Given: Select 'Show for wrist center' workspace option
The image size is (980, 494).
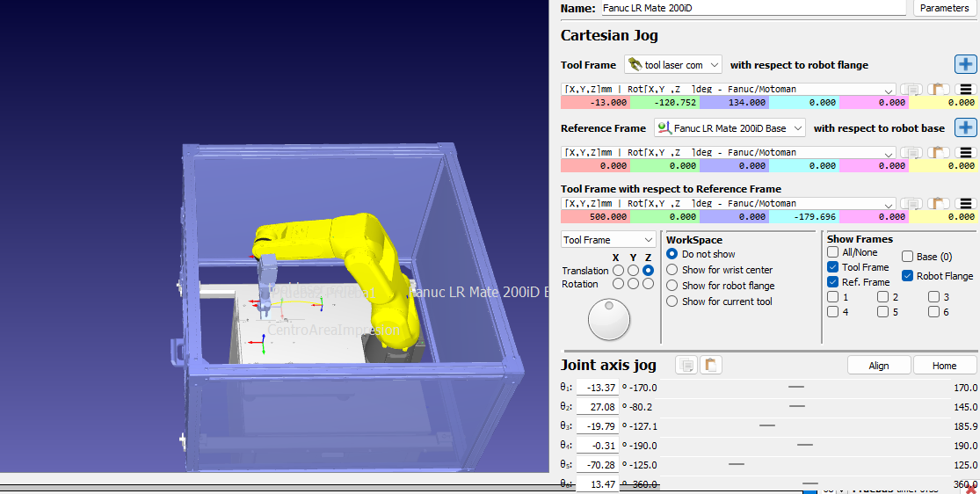Looking at the screenshot, I should pyautogui.click(x=672, y=270).
